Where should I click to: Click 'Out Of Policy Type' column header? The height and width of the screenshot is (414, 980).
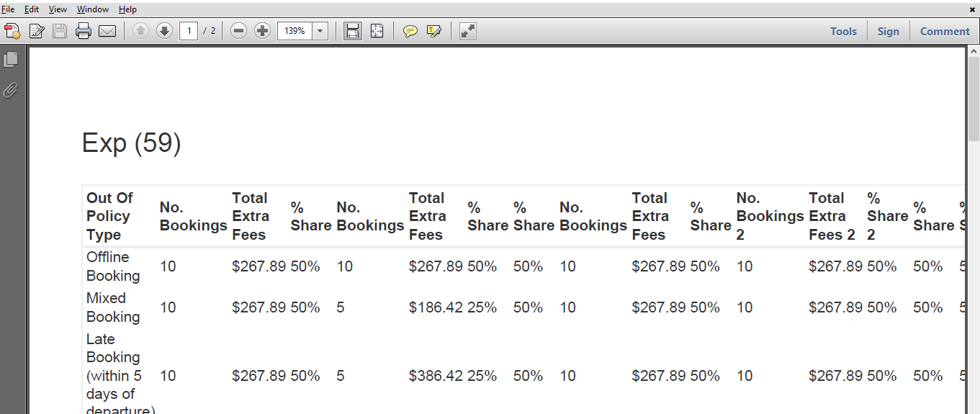click(109, 216)
